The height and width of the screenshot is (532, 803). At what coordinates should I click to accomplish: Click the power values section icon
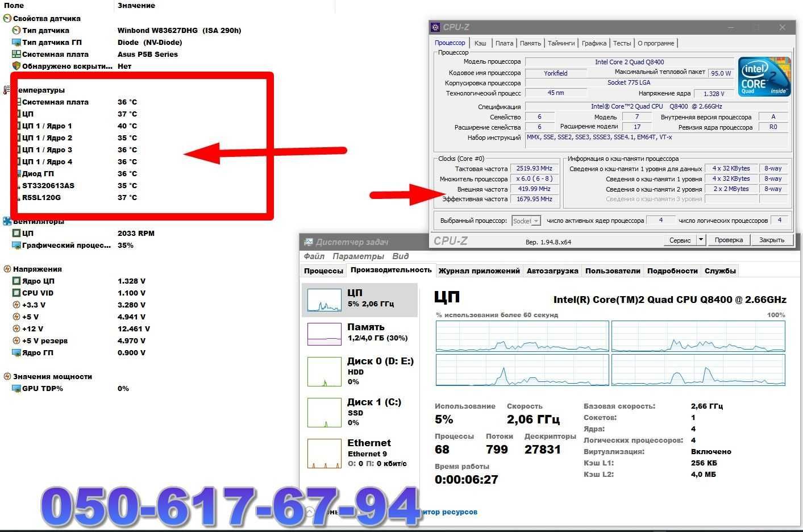pyautogui.click(x=7, y=377)
